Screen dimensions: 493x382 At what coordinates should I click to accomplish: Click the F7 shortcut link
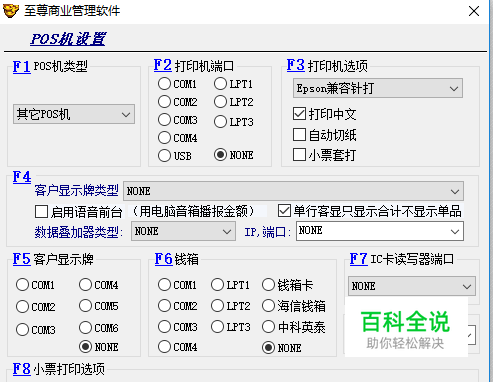[x=358, y=259]
